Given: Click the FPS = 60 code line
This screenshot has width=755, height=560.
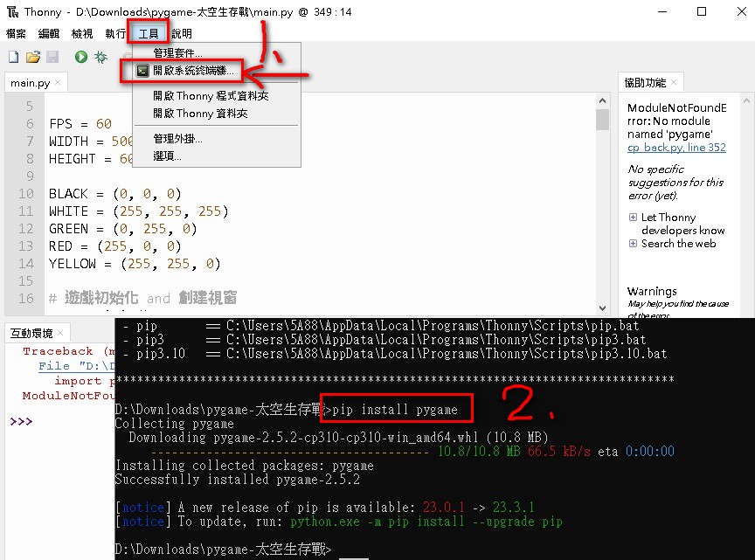Looking at the screenshot, I should (80, 124).
